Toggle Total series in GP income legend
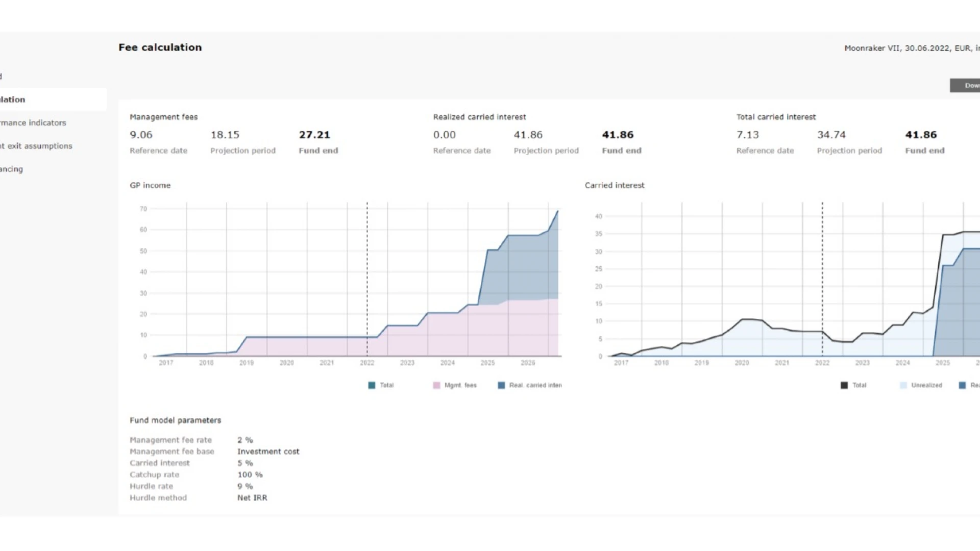The image size is (980, 551). click(386, 385)
